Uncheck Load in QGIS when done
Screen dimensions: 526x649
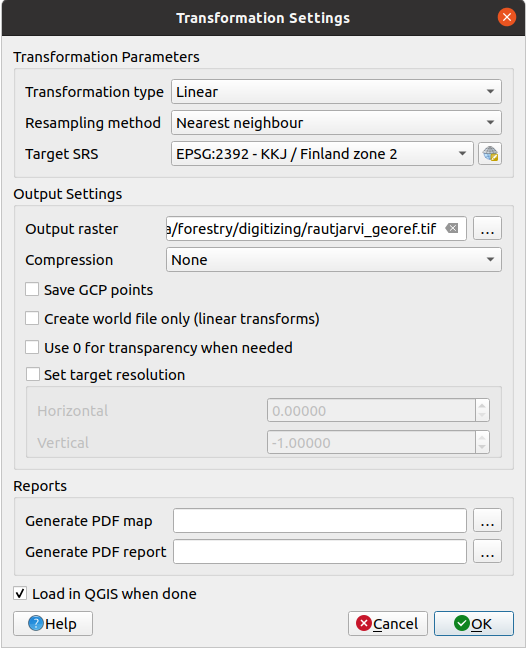[x=20, y=593]
